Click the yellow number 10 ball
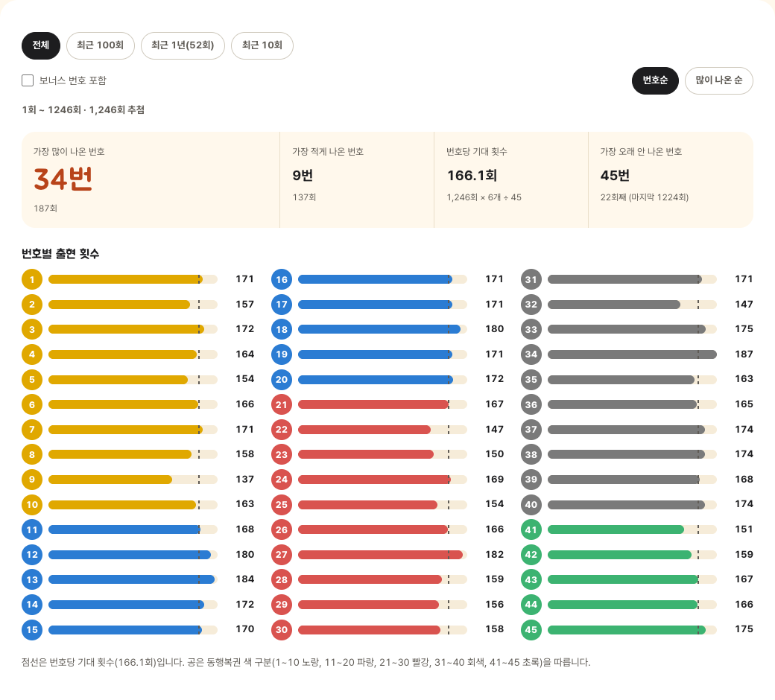 click(32, 505)
